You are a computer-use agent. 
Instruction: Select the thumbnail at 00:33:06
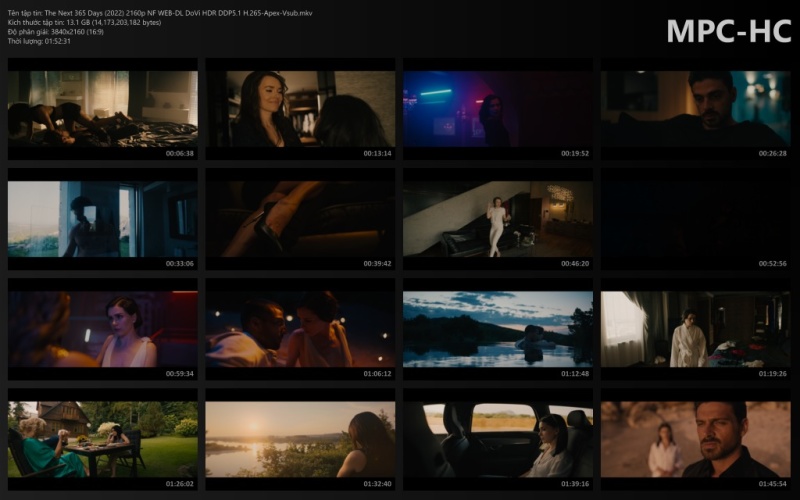(x=103, y=219)
